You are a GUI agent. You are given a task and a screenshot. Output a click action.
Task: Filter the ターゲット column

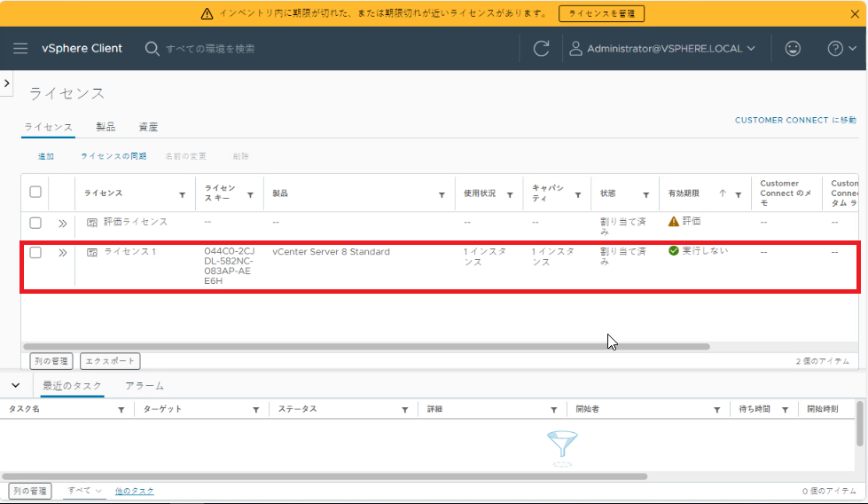tap(255, 410)
